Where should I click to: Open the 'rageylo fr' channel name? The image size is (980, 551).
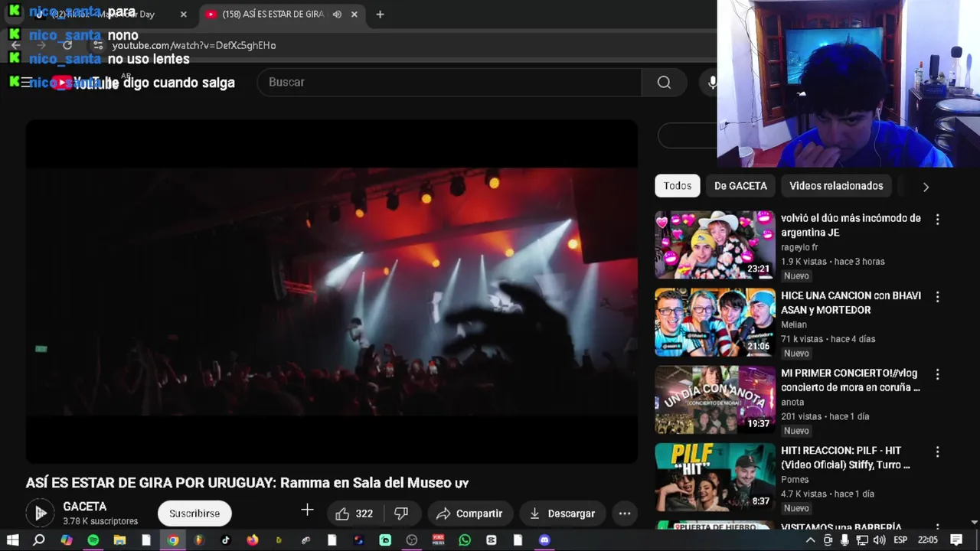[799, 247]
